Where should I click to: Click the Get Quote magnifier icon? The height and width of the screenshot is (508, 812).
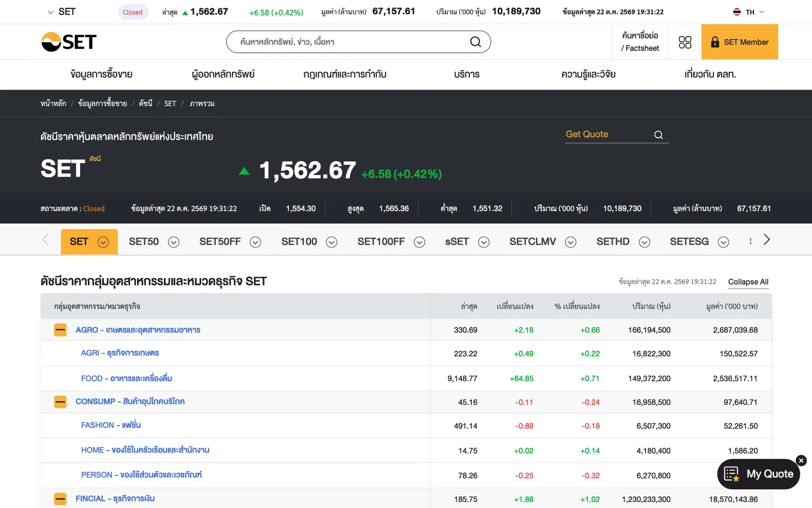pyautogui.click(x=659, y=135)
